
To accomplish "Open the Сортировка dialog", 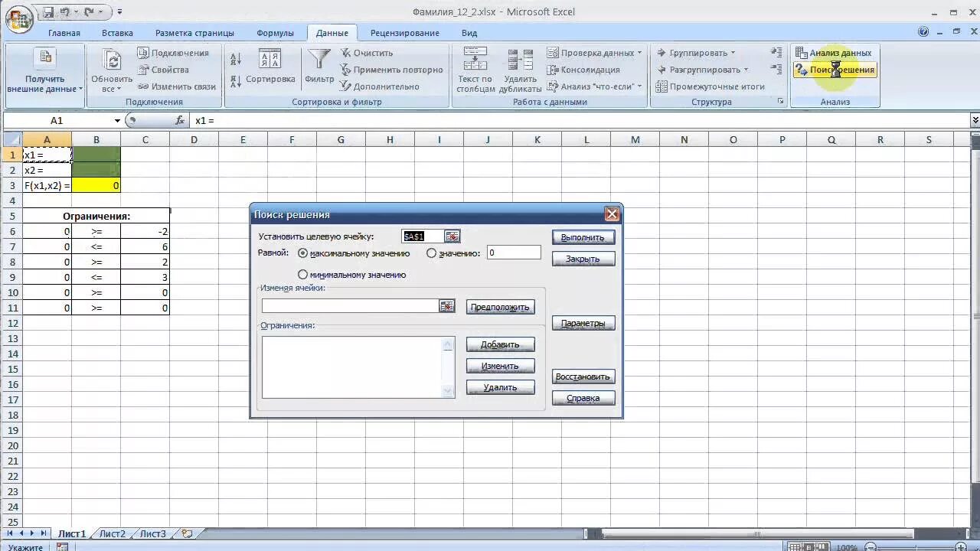I will pyautogui.click(x=270, y=67).
